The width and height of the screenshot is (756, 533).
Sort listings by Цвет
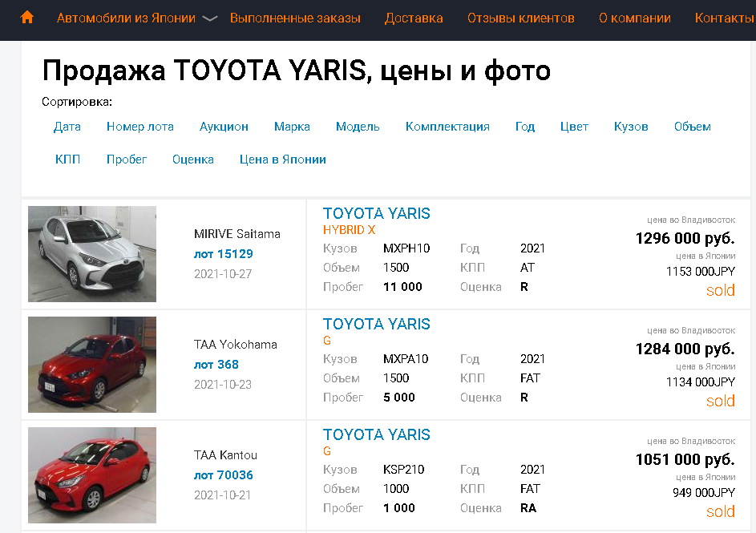tap(574, 127)
